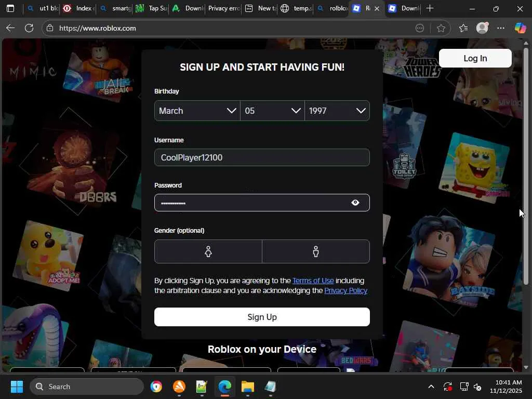Viewport: 532px width, 399px height.
Task: Click the taskbar Search box
Action: pos(87,387)
